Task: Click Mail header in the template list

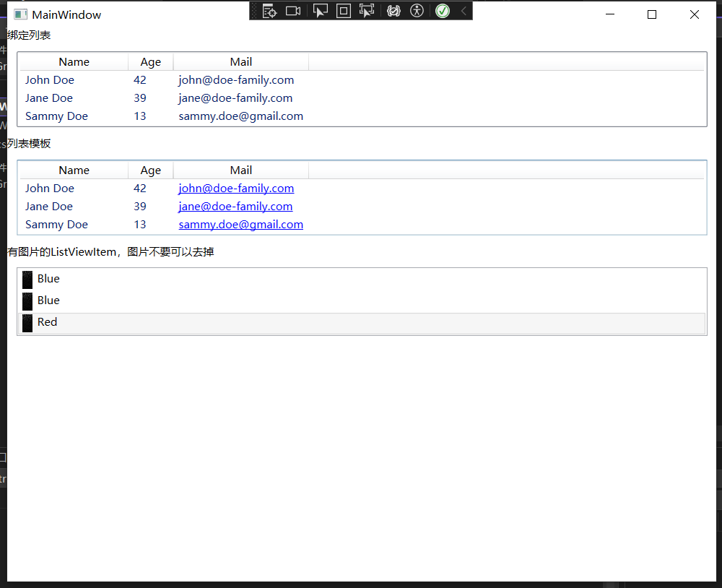Action: (x=241, y=170)
